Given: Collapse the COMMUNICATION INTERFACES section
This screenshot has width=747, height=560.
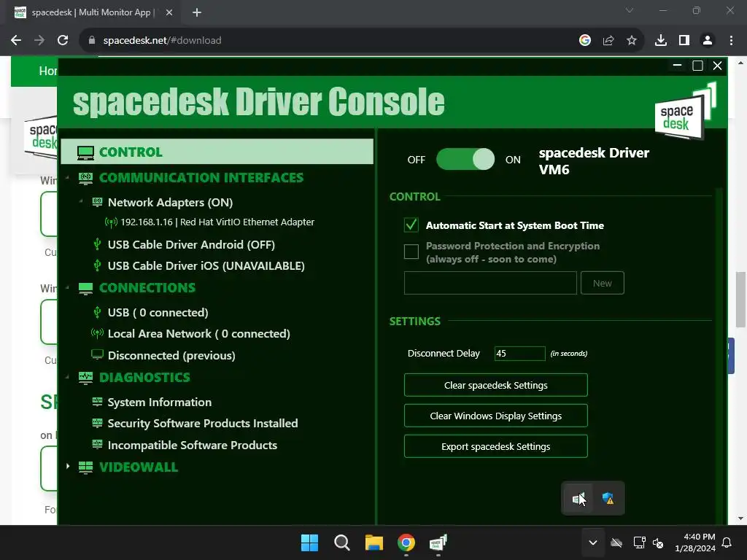Looking at the screenshot, I should click(67, 178).
